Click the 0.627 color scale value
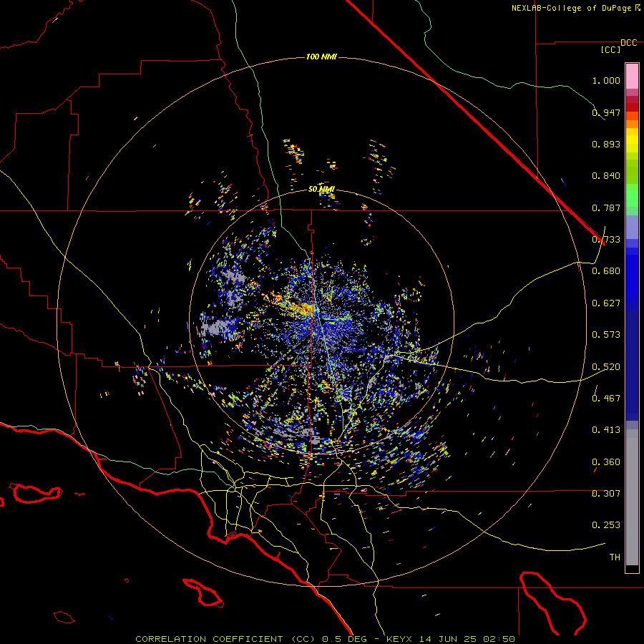The height and width of the screenshot is (644, 644). pos(606,303)
